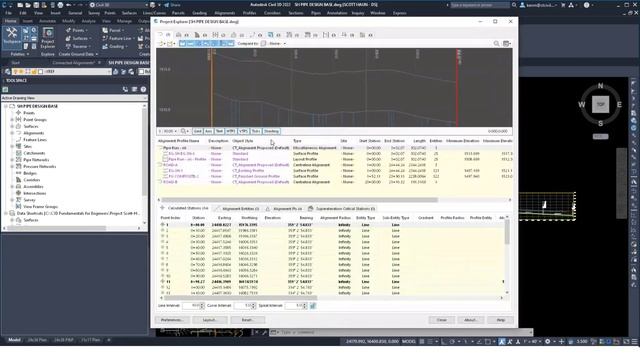Expand the Sites tree node

tap(12, 146)
